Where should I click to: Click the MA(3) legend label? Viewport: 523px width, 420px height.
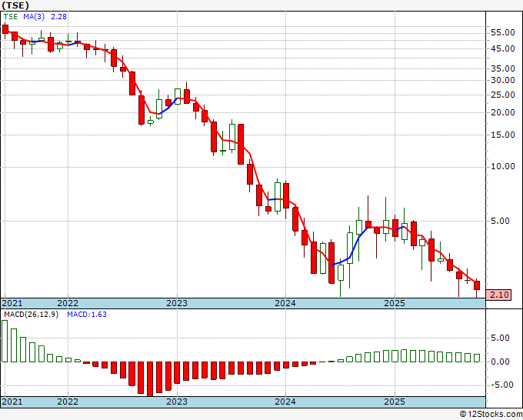[x=34, y=16]
